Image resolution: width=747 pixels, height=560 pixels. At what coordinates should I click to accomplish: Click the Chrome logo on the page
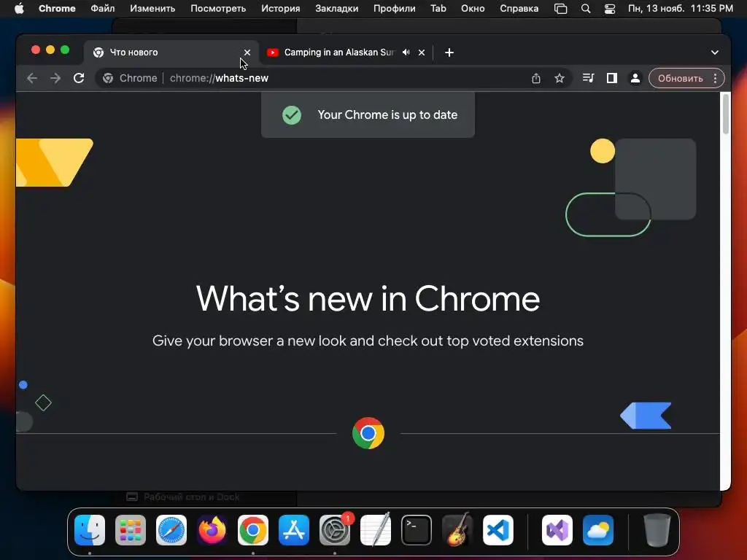[368, 433]
